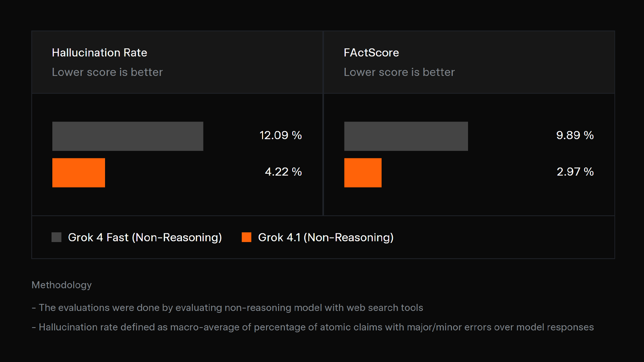The width and height of the screenshot is (644, 362).
Task: Click the Hallucination Rate chart title
Action: coord(99,53)
